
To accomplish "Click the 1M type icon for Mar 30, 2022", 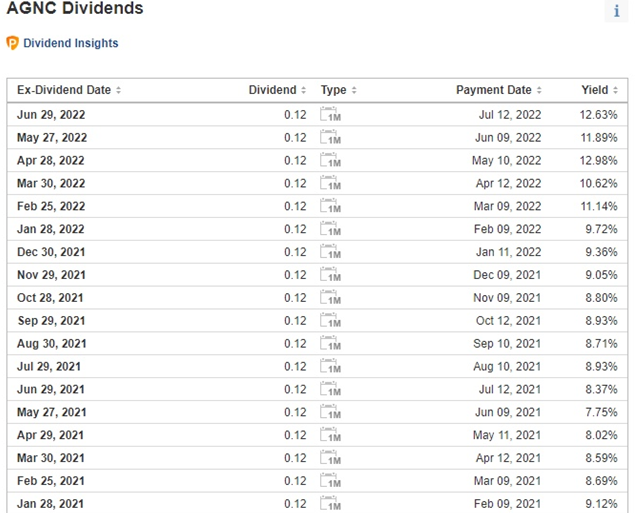I will coord(330,183).
